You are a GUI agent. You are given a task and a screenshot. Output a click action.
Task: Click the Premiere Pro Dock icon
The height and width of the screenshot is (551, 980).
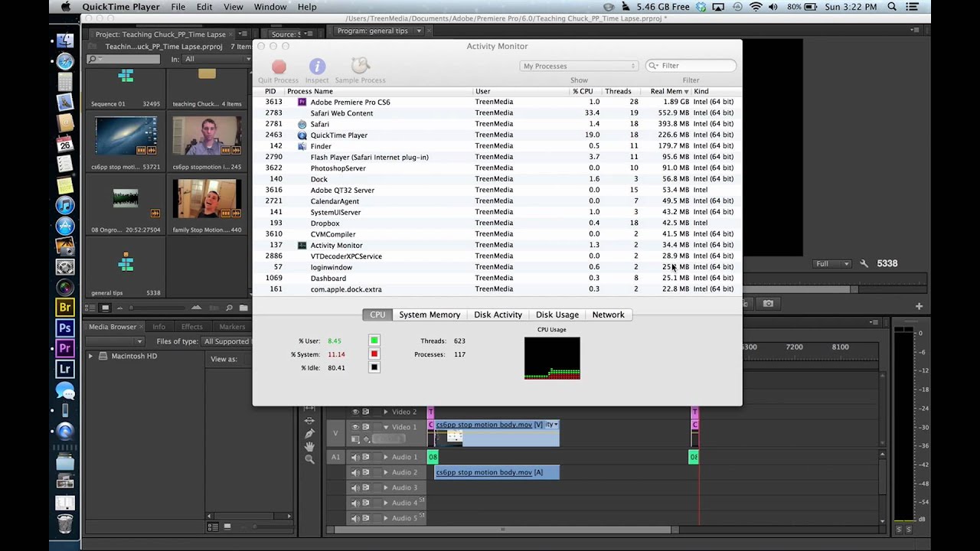pos(65,347)
